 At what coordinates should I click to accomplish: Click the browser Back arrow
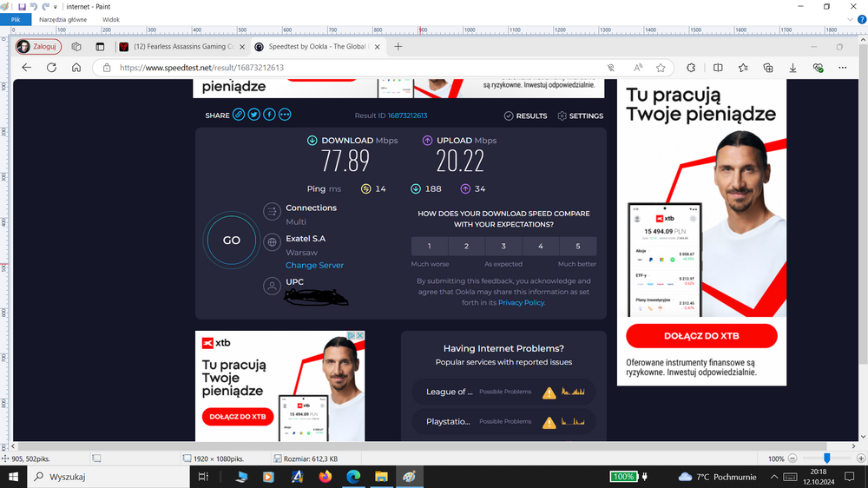click(x=27, y=68)
